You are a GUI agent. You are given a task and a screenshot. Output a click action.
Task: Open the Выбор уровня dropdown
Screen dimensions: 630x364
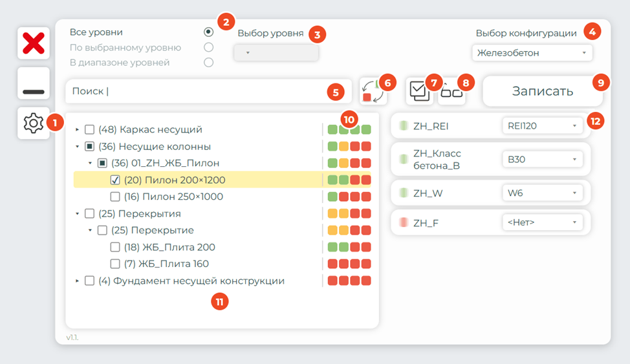[x=276, y=52]
